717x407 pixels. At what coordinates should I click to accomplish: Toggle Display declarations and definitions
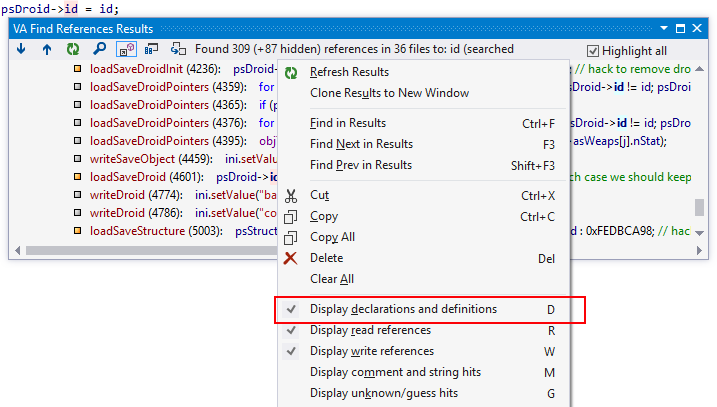[403, 309]
